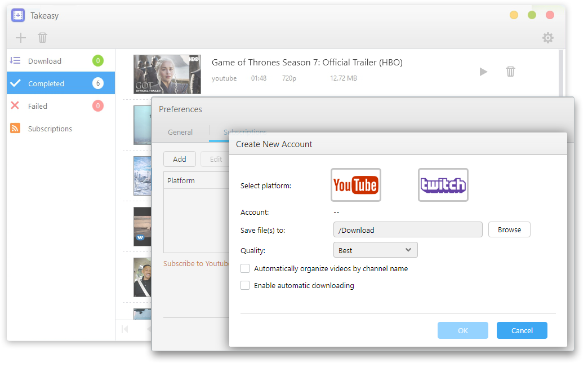Click Add in the Preferences window
Image resolution: width=588 pixels, height=367 pixels.
pos(180,159)
